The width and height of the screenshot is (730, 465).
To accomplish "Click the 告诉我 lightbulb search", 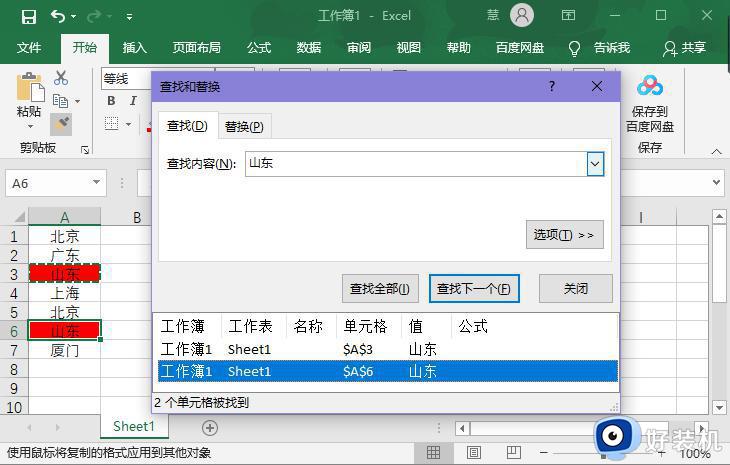I will [x=600, y=48].
